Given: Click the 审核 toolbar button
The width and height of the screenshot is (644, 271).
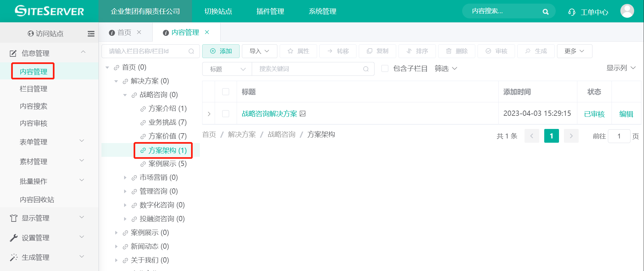Looking at the screenshot, I should 496,51.
